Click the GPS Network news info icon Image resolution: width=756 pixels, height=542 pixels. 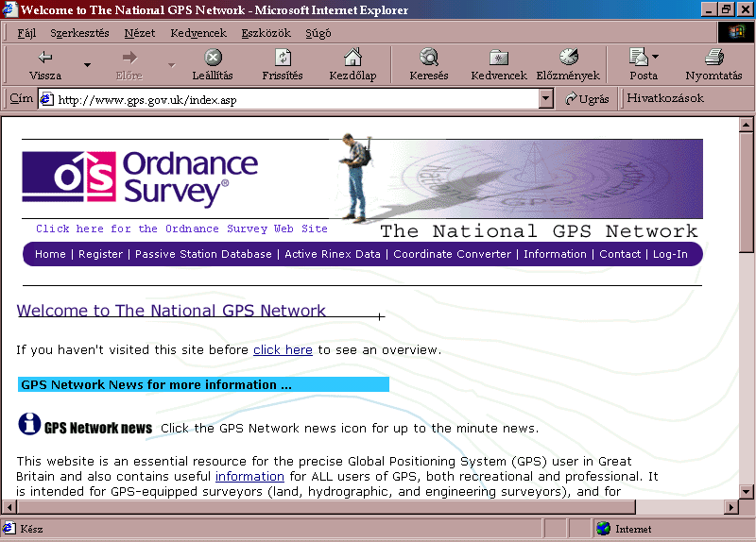point(29,425)
